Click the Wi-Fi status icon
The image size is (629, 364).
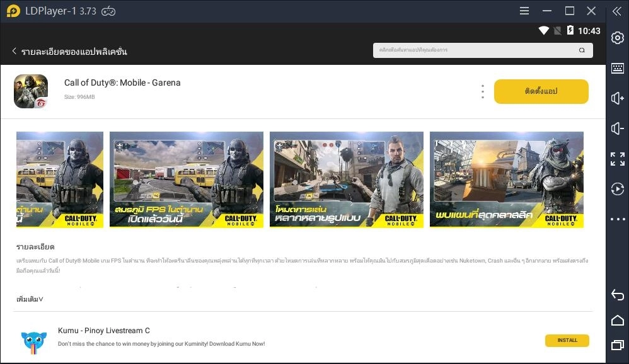coord(543,30)
